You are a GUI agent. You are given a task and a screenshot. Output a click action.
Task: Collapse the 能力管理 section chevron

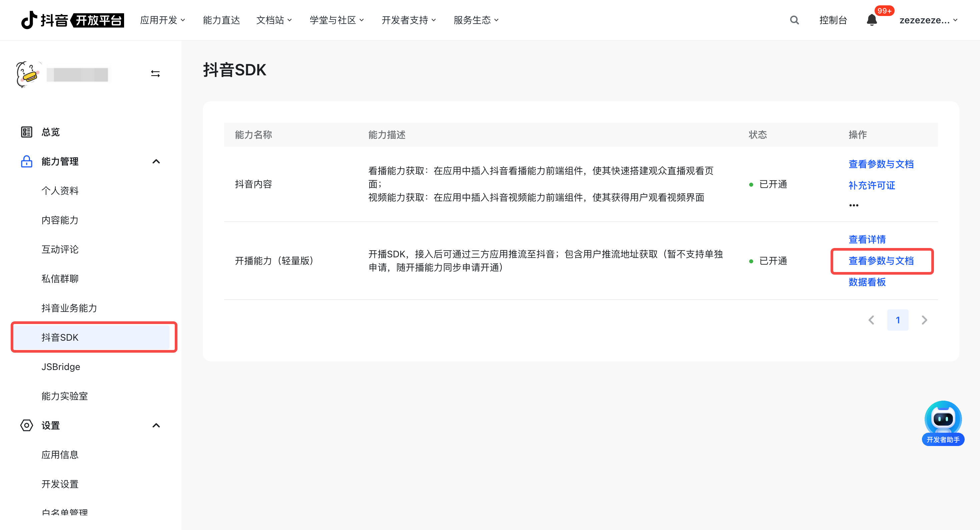pos(156,162)
